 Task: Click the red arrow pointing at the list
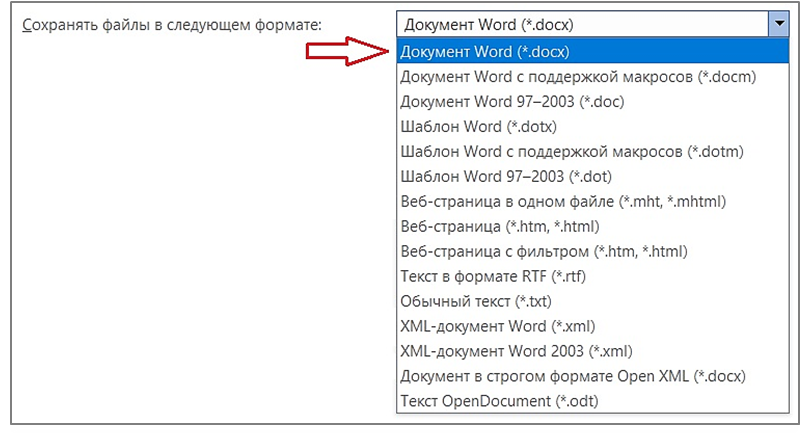(x=347, y=54)
